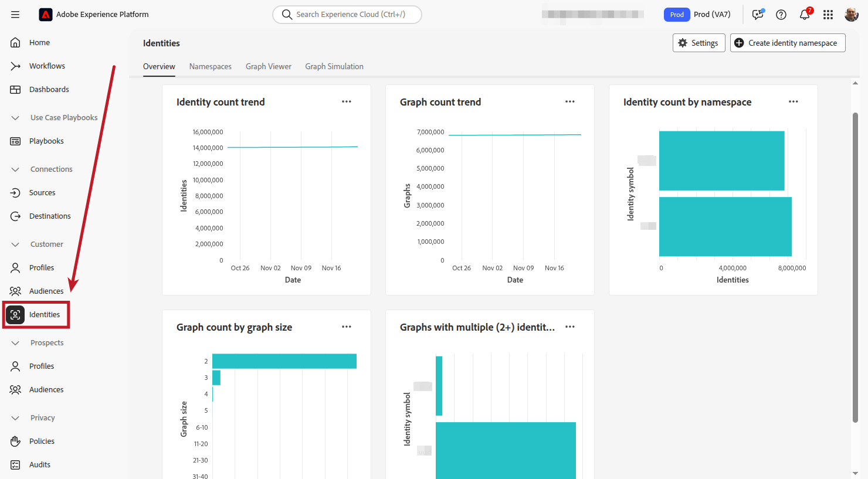This screenshot has width=868, height=479.
Task: Open the app switcher grid icon
Action: pyautogui.click(x=828, y=15)
